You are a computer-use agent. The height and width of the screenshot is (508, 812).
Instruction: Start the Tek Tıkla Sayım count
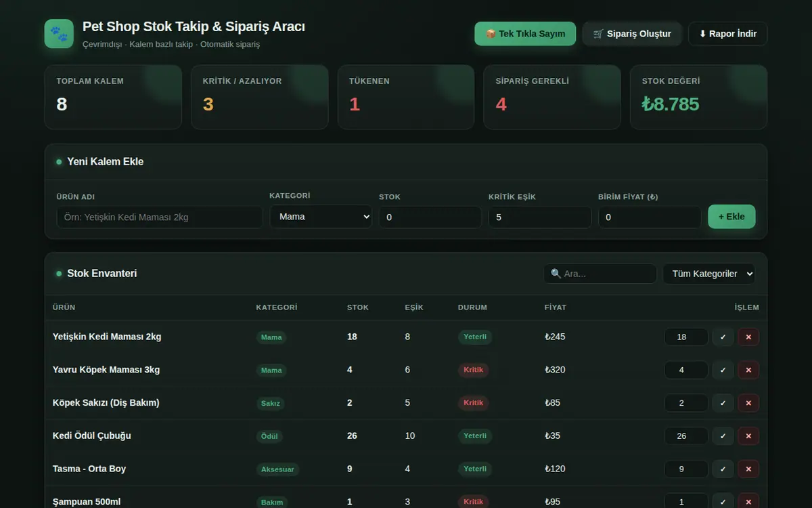[525, 34]
